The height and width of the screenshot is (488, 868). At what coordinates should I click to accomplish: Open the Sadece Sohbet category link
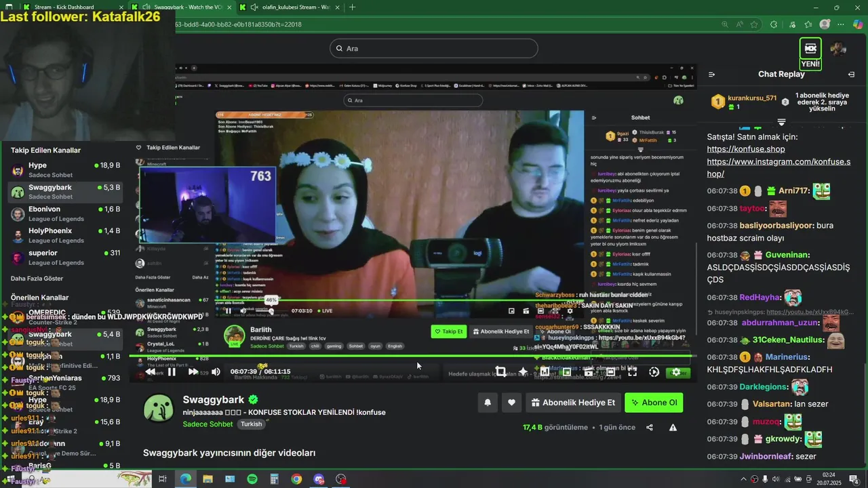pyautogui.click(x=208, y=424)
